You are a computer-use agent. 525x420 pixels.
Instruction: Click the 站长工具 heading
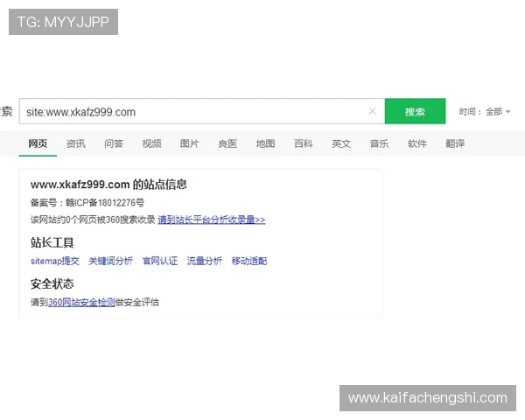point(52,242)
